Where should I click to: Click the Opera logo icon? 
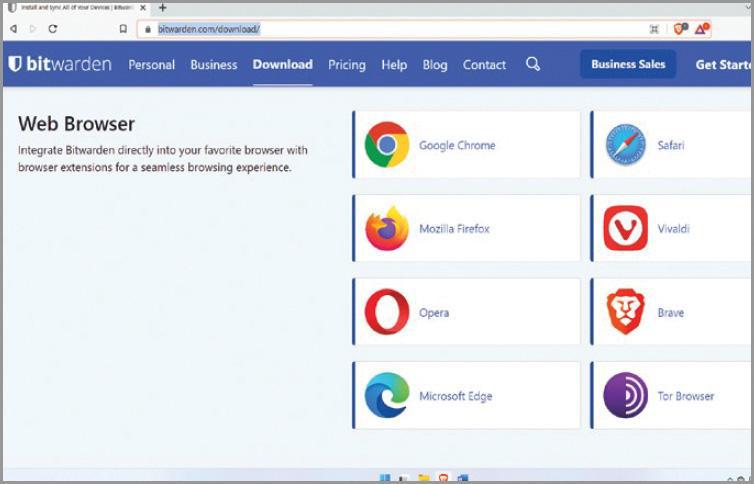(387, 312)
